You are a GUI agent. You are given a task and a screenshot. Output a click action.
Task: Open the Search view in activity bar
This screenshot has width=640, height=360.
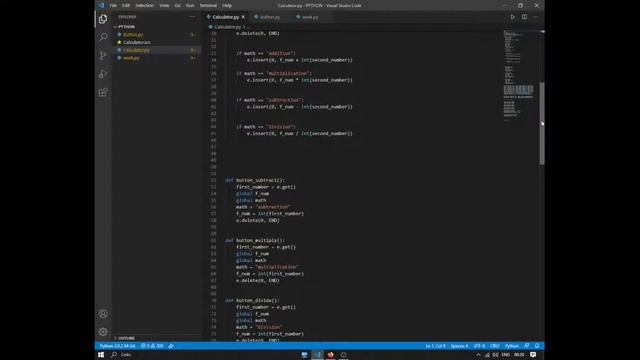(103, 37)
